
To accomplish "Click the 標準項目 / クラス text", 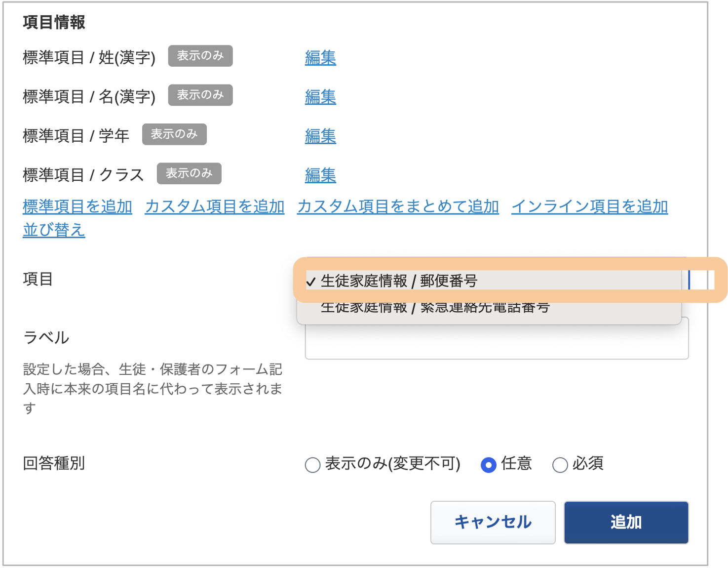I will tap(83, 174).
